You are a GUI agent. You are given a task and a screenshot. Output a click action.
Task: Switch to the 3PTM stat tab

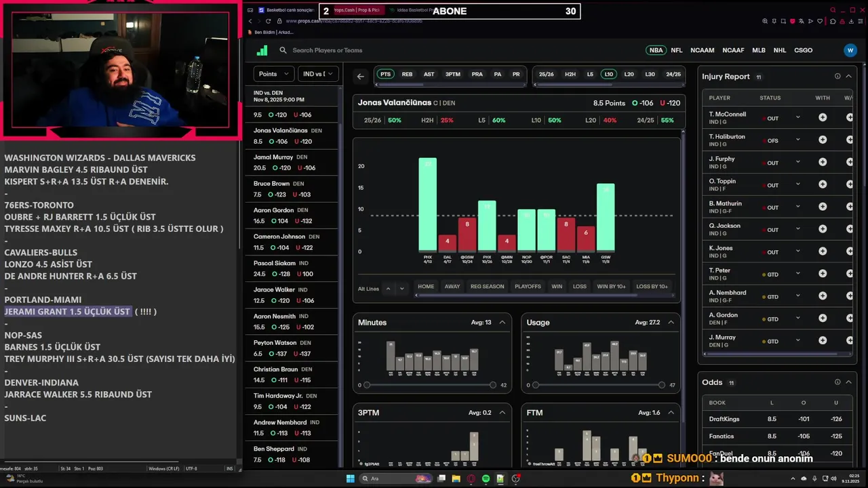coord(453,75)
